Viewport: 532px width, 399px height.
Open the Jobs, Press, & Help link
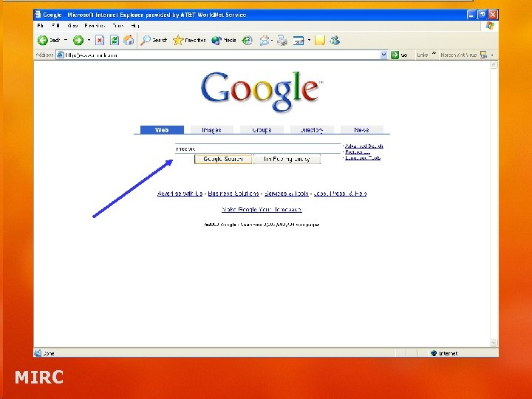point(340,194)
